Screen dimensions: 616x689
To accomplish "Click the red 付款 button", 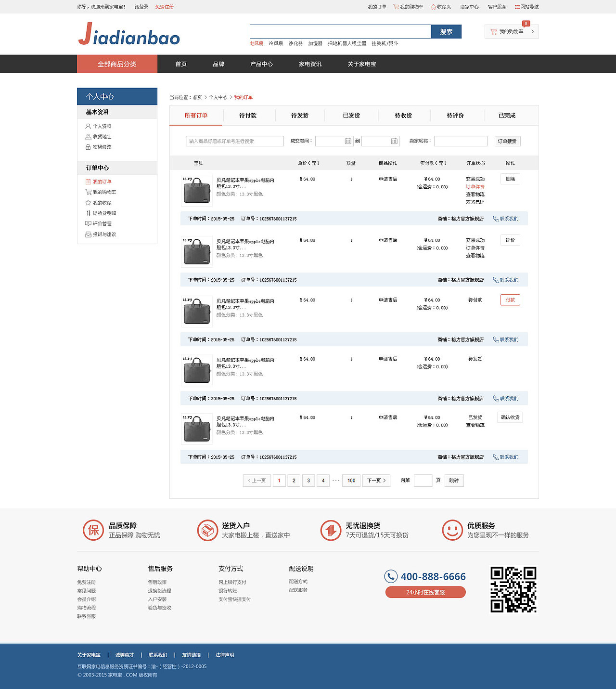I will 510,300.
